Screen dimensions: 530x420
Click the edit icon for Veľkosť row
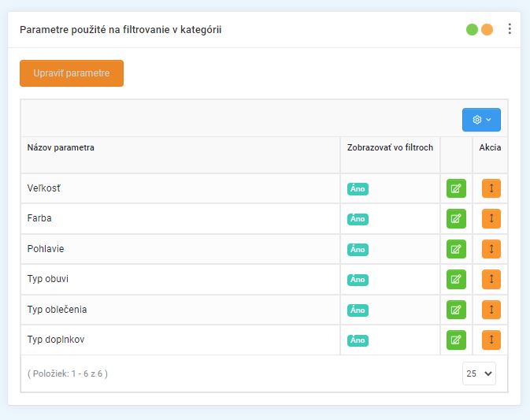coord(456,188)
